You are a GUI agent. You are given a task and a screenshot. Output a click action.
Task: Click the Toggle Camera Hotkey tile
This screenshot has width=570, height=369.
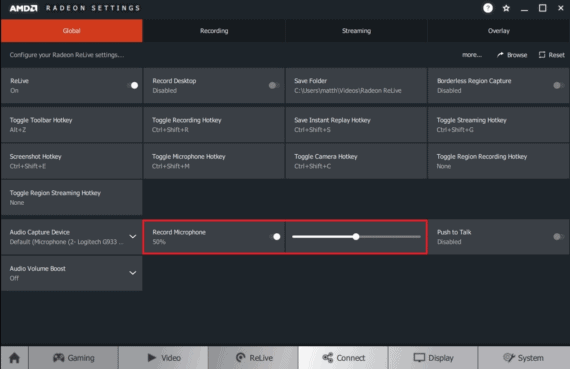click(x=356, y=161)
